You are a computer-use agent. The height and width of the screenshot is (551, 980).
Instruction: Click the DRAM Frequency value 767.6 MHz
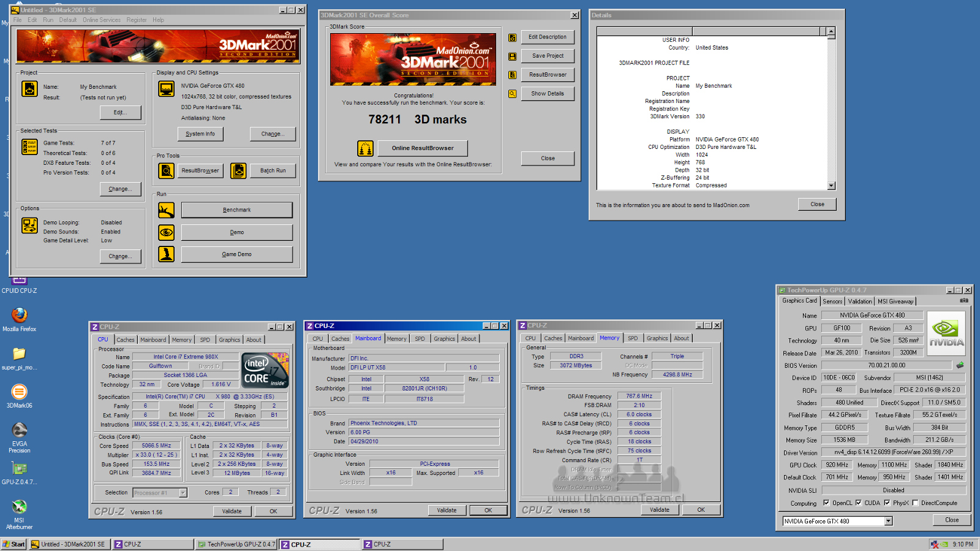639,396
